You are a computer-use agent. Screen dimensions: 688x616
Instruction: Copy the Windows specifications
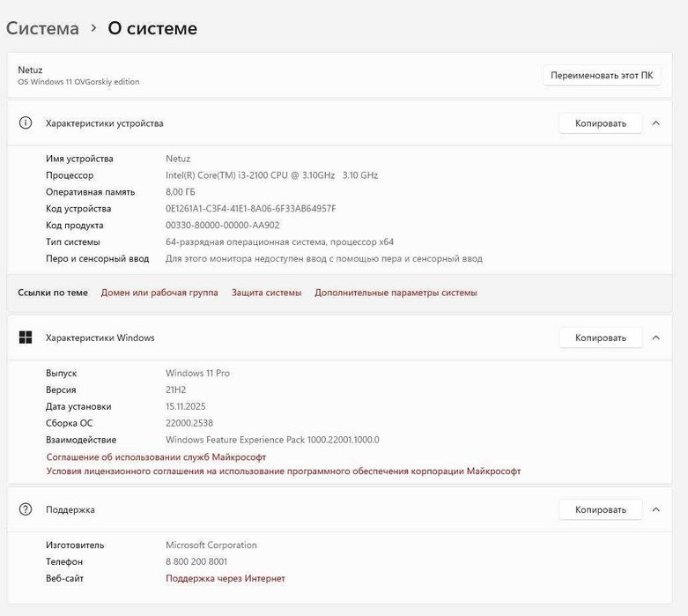coord(600,338)
